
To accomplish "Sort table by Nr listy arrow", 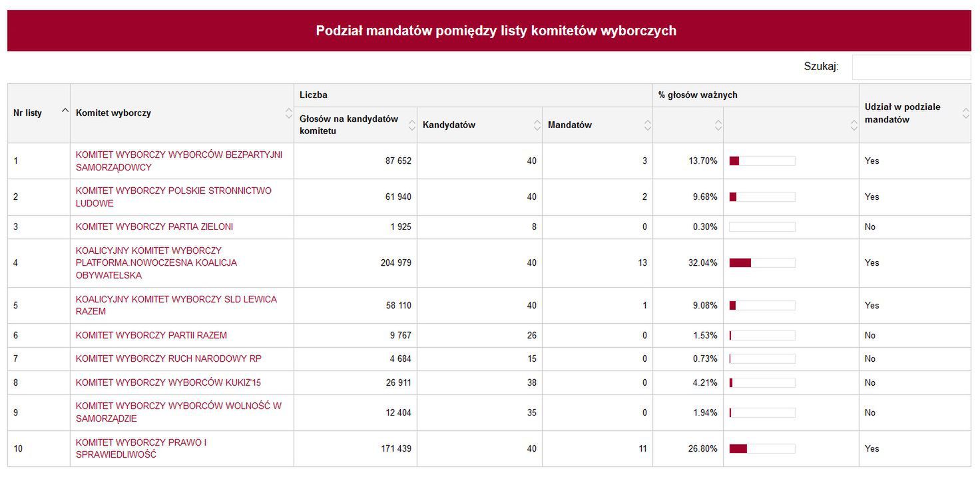I will (x=65, y=111).
